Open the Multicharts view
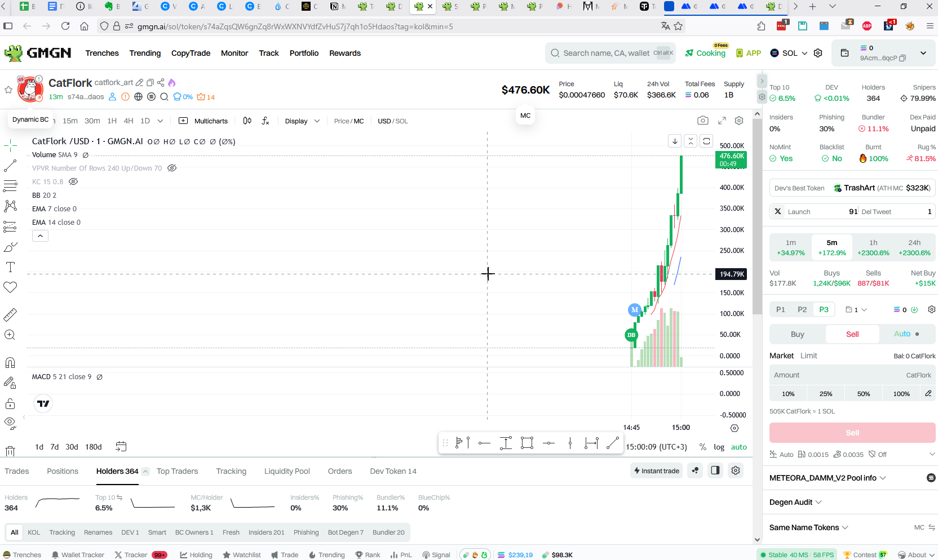 point(203,121)
